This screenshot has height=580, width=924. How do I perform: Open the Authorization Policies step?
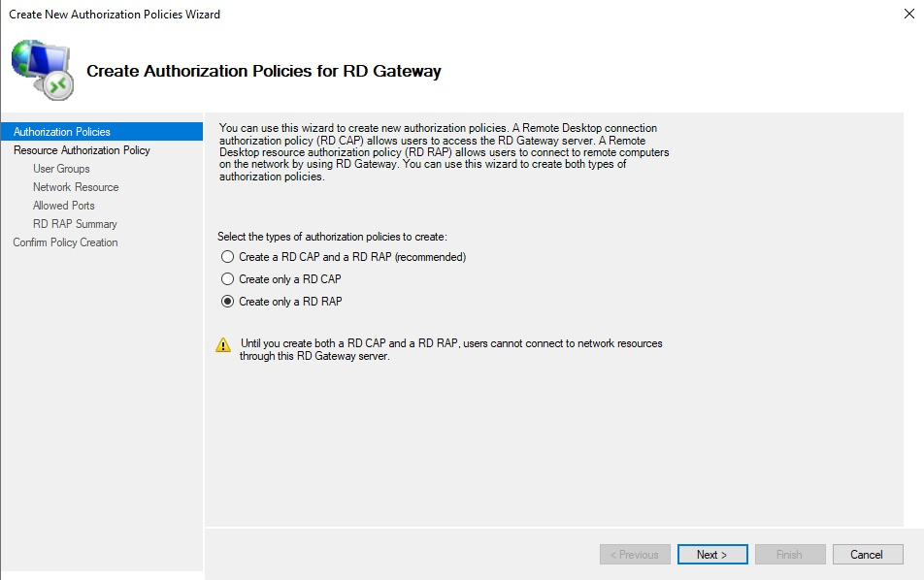coord(102,131)
